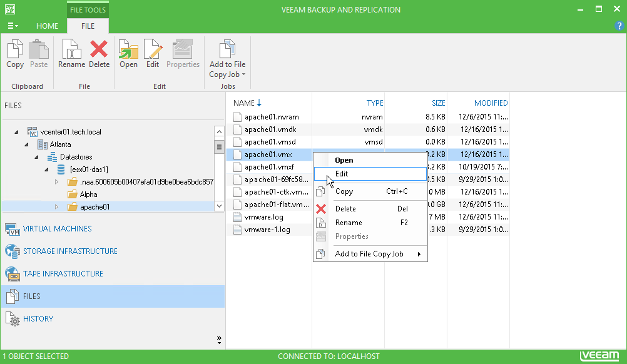This screenshot has height=364, width=627.
Task: Click the Atlanta datacenter icon
Action: (43, 144)
